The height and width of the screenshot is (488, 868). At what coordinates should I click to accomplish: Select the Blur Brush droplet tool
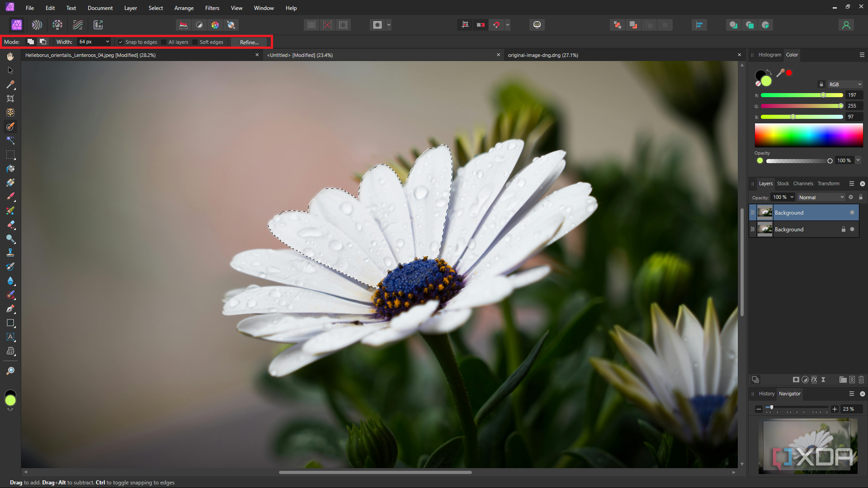(10, 281)
